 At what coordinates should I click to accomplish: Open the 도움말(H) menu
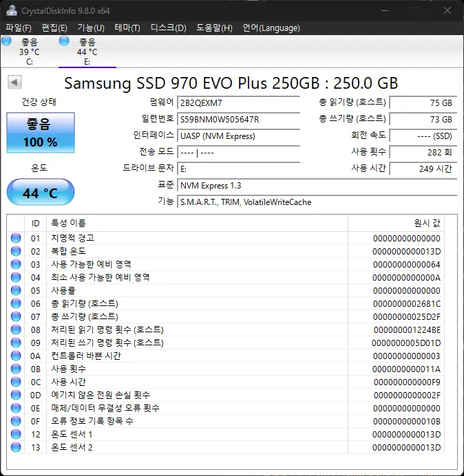pyautogui.click(x=214, y=28)
